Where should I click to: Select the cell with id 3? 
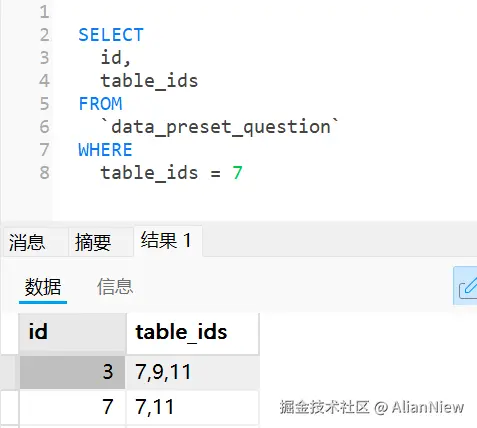[x=72, y=372]
